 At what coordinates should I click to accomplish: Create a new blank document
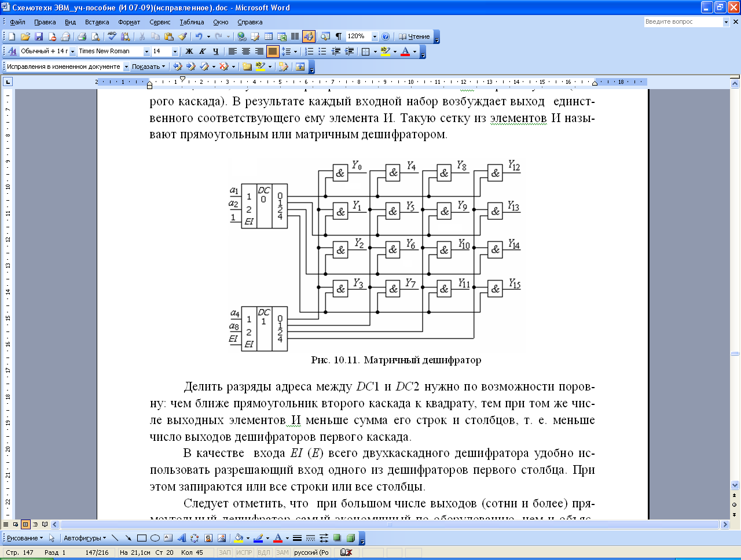[x=12, y=36]
